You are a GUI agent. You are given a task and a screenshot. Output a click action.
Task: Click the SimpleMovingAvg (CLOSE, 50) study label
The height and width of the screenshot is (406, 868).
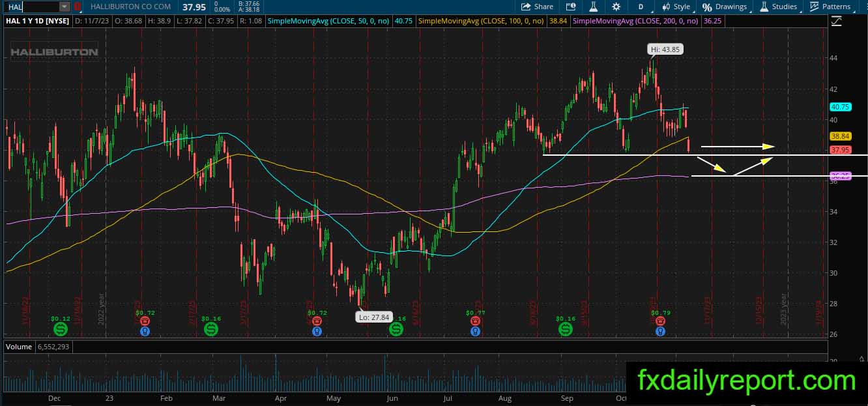(x=328, y=21)
